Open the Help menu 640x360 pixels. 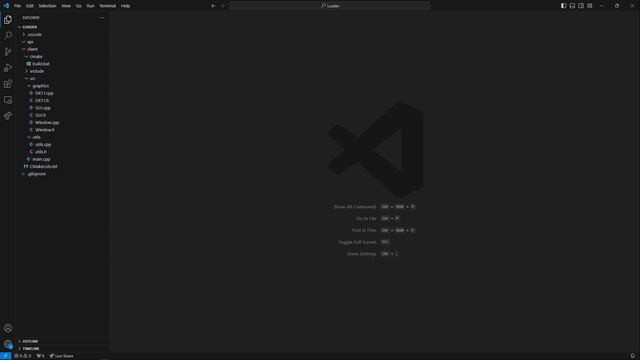click(125, 6)
